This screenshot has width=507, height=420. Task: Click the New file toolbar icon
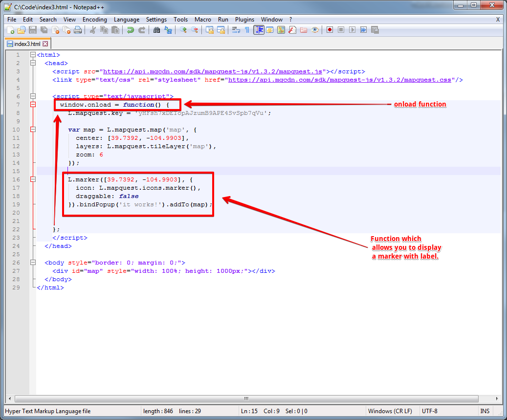pyautogui.click(x=10, y=30)
